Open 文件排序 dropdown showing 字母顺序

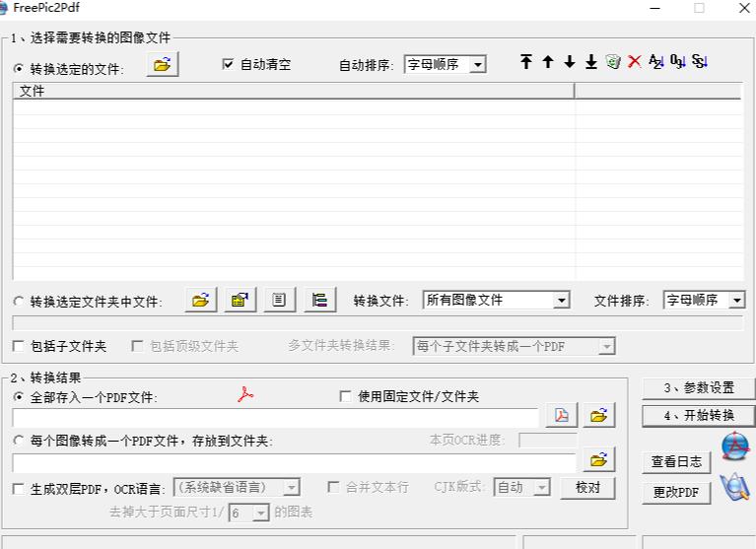click(704, 301)
